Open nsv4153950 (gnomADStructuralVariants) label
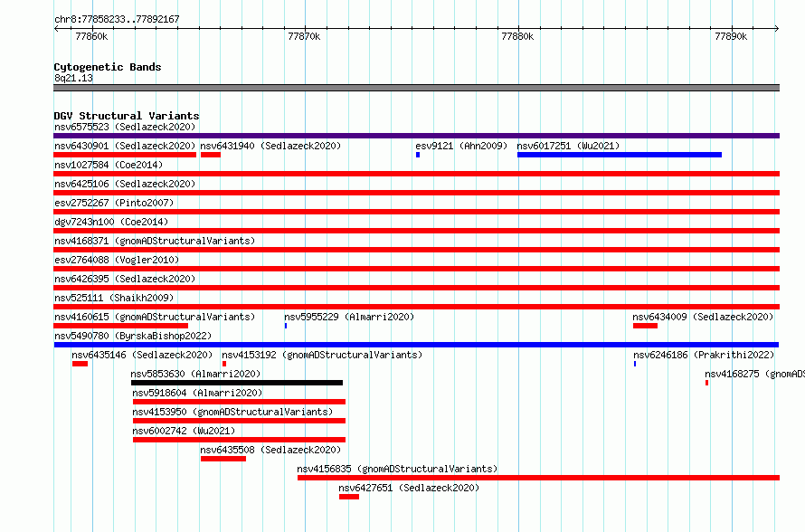 (x=232, y=412)
